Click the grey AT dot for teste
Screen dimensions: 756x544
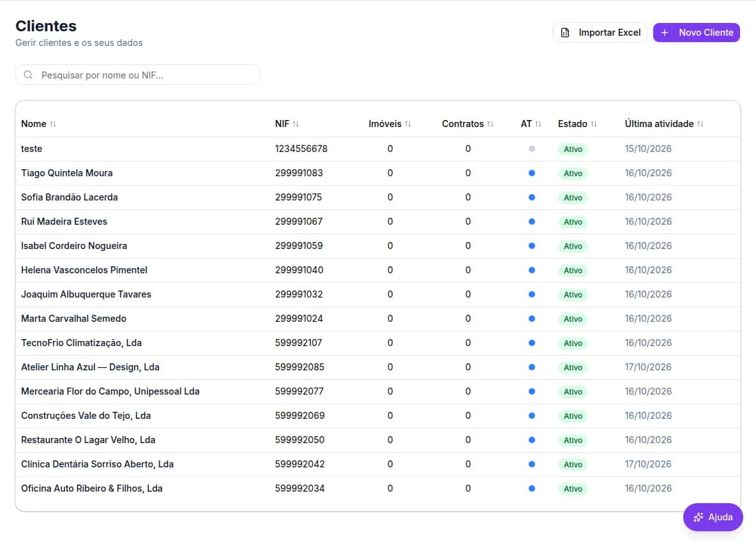pyautogui.click(x=532, y=149)
